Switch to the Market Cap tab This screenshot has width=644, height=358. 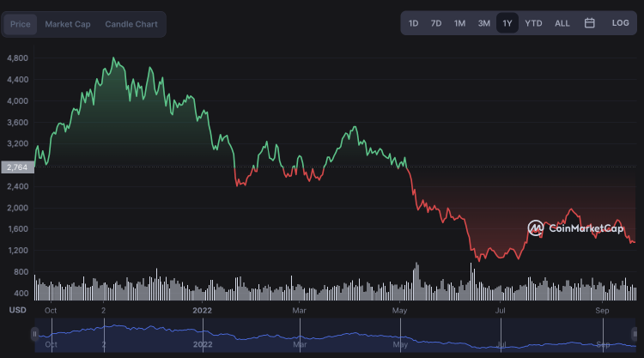point(67,24)
